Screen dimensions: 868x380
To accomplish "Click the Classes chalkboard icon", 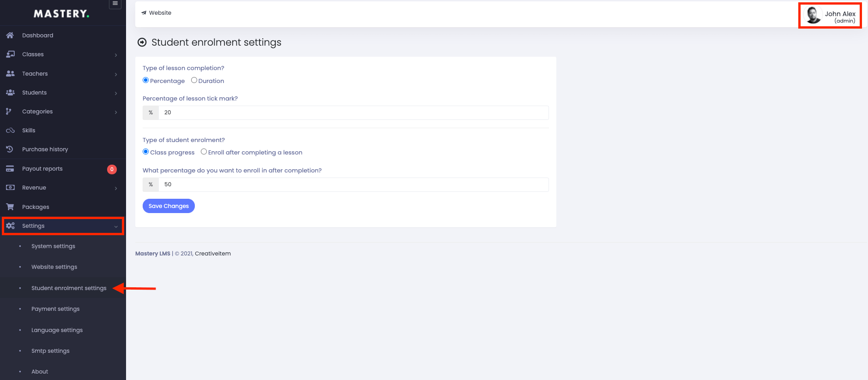I will (x=10, y=54).
